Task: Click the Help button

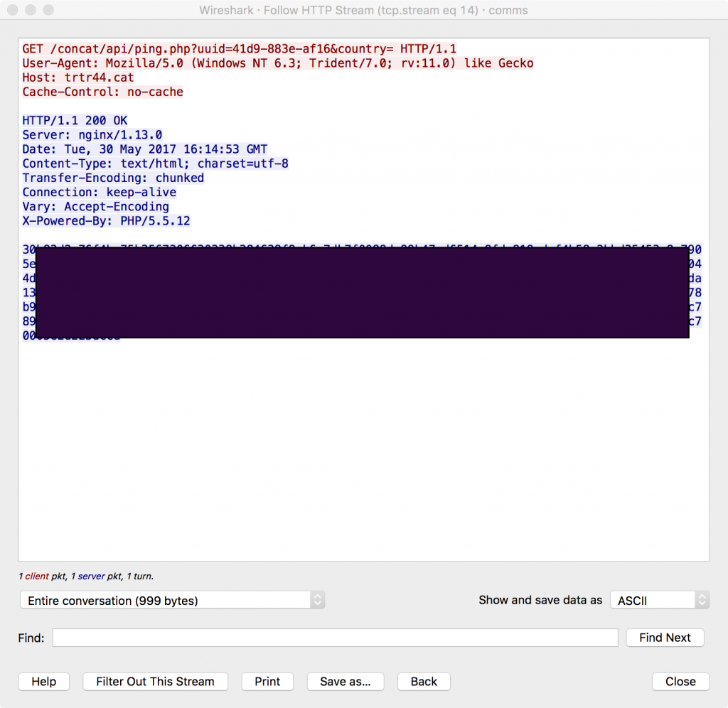Action: click(x=43, y=681)
